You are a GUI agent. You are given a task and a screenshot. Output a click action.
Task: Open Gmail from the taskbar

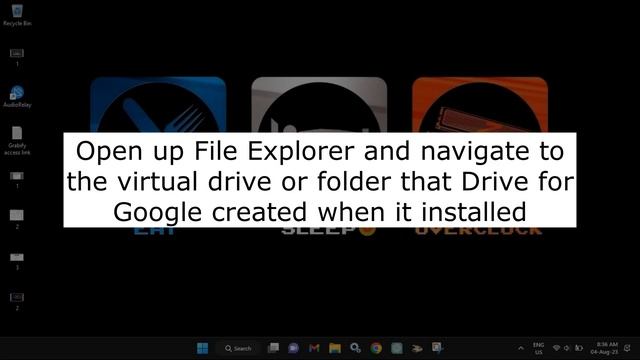pyautogui.click(x=314, y=348)
